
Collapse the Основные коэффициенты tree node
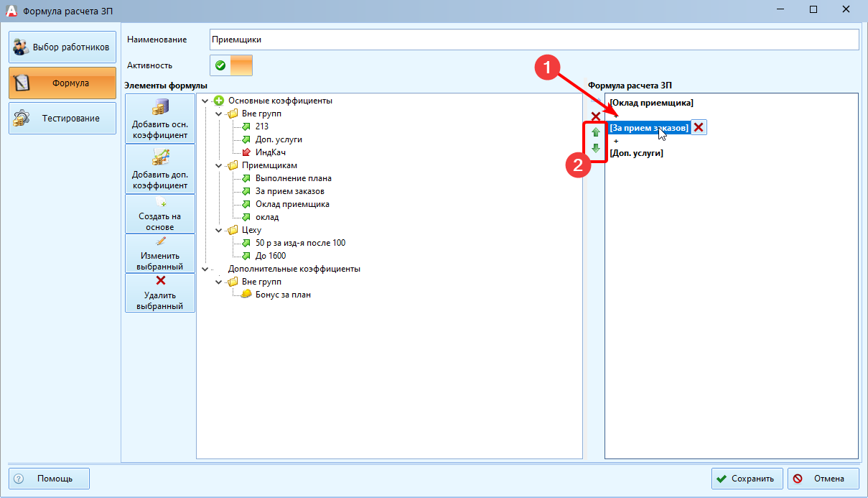[205, 101]
